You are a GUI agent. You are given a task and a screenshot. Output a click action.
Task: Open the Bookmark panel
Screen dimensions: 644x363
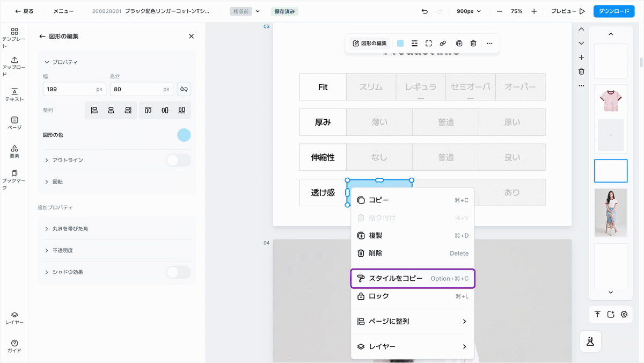[14, 180]
